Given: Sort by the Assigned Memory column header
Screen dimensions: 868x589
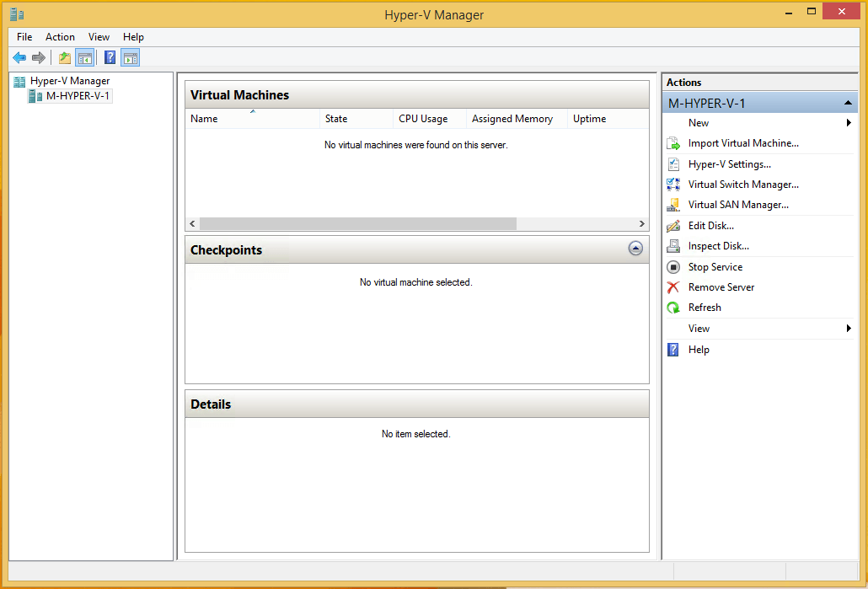Looking at the screenshot, I should click(x=517, y=119).
